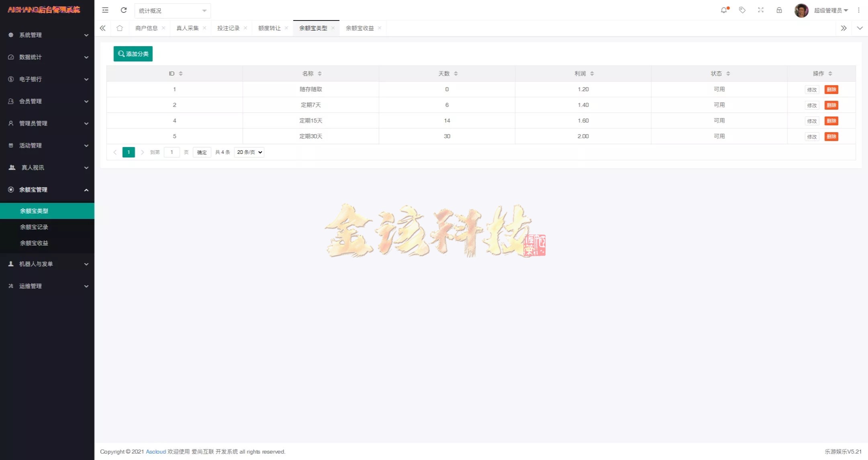The height and width of the screenshot is (460, 868).
Task: Sort the table by 利润 column
Action: point(583,74)
